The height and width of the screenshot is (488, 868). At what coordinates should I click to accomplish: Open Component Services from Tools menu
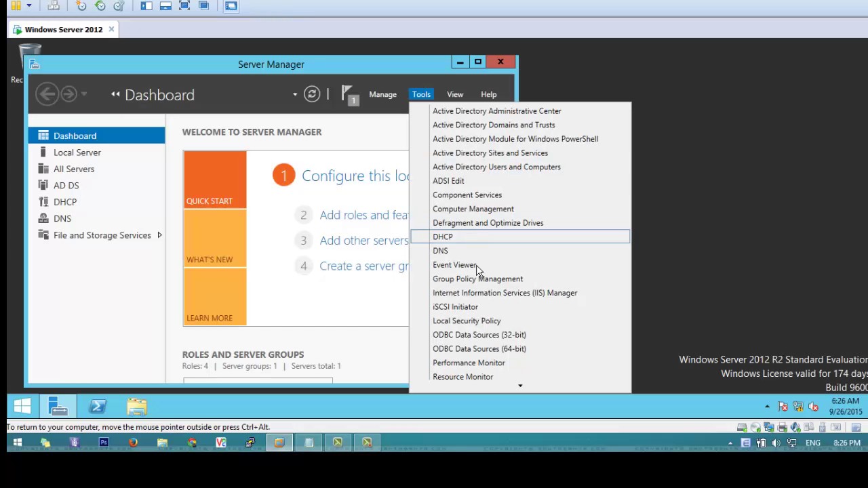pos(520,195)
